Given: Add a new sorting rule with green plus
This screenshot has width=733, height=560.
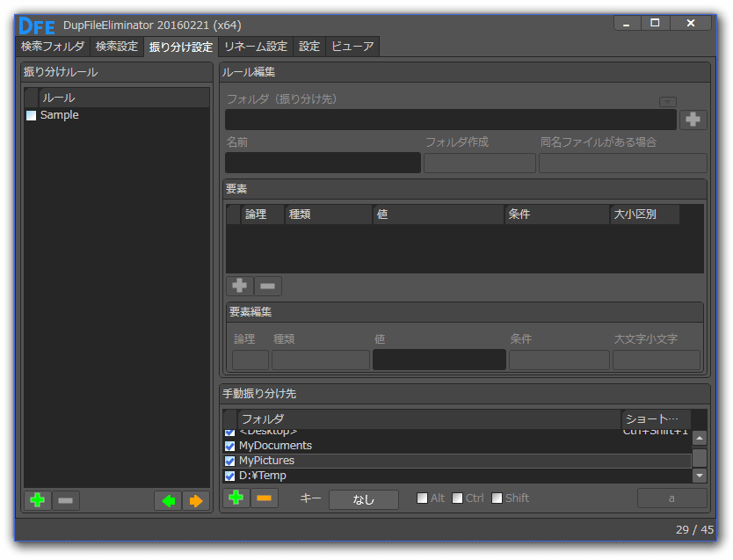Looking at the screenshot, I should 38,500.
